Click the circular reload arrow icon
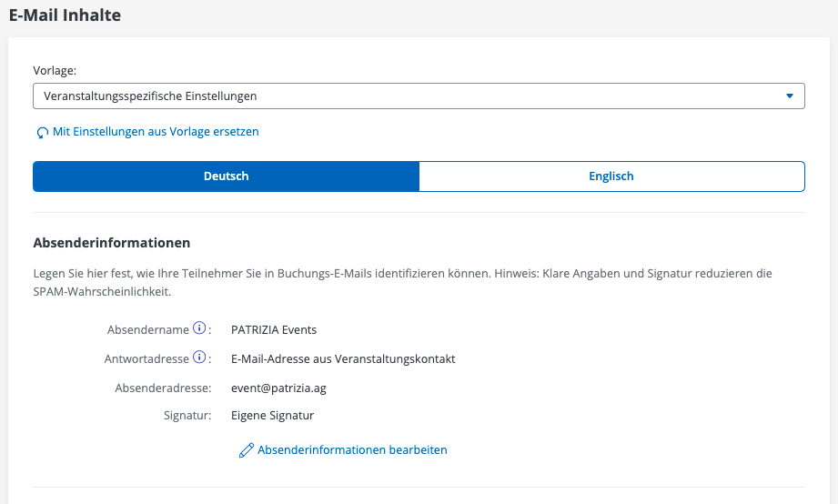The height and width of the screenshot is (504, 838). (42, 133)
